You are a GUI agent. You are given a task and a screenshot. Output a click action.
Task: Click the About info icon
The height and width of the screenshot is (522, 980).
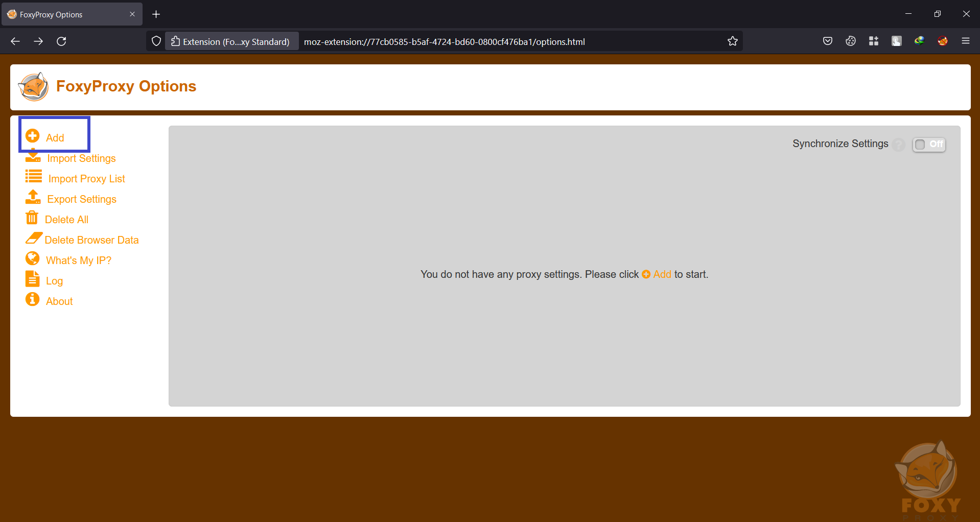[33, 299]
